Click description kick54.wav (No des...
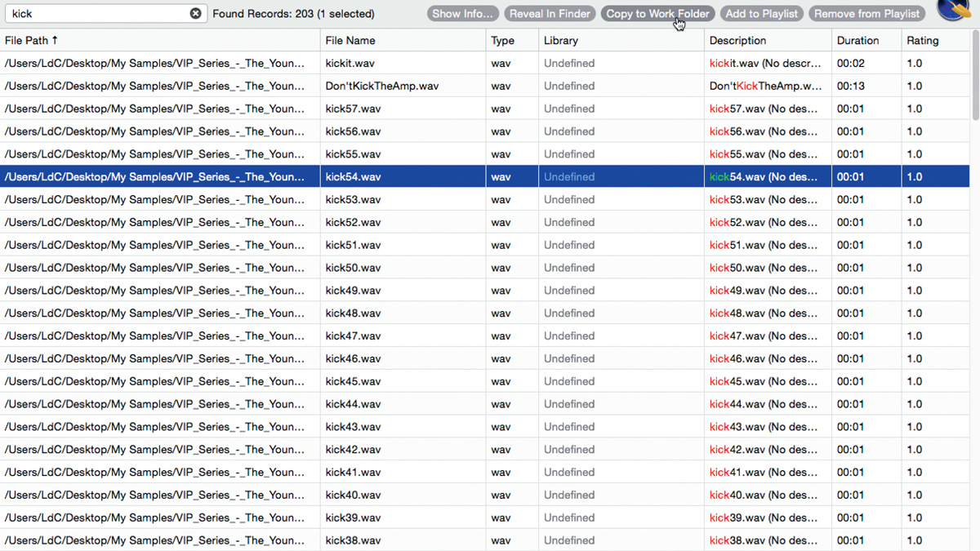 (764, 177)
